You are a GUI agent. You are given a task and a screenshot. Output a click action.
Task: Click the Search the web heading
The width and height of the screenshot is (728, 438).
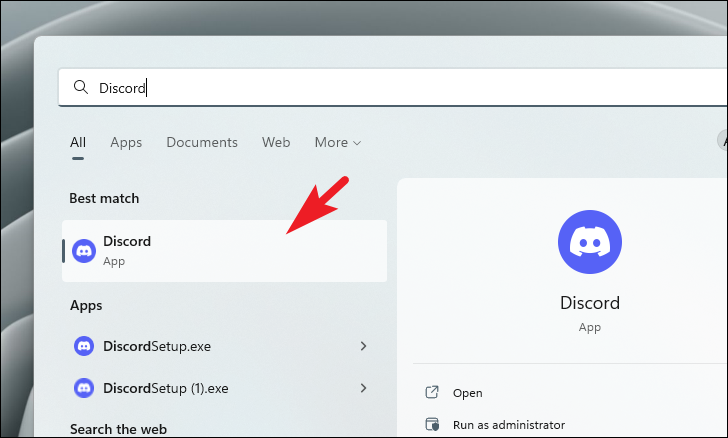tap(118, 429)
